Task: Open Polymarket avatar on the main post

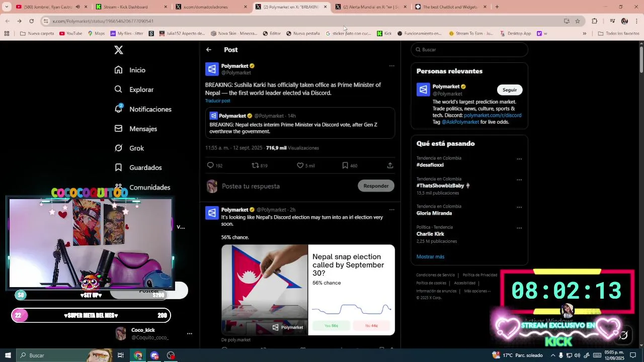Action: 212,69
